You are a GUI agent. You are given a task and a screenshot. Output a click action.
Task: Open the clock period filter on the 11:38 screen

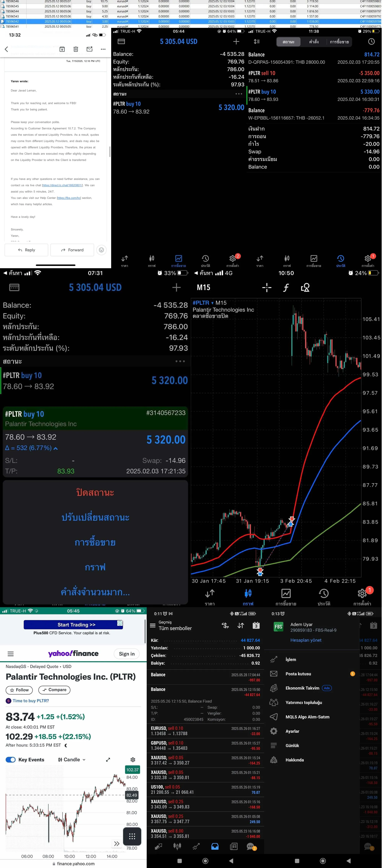371,41
